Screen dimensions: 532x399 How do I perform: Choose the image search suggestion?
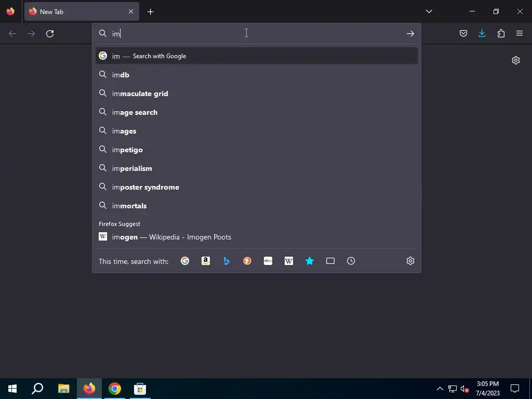pyautogui.click(x=257, y=112)
